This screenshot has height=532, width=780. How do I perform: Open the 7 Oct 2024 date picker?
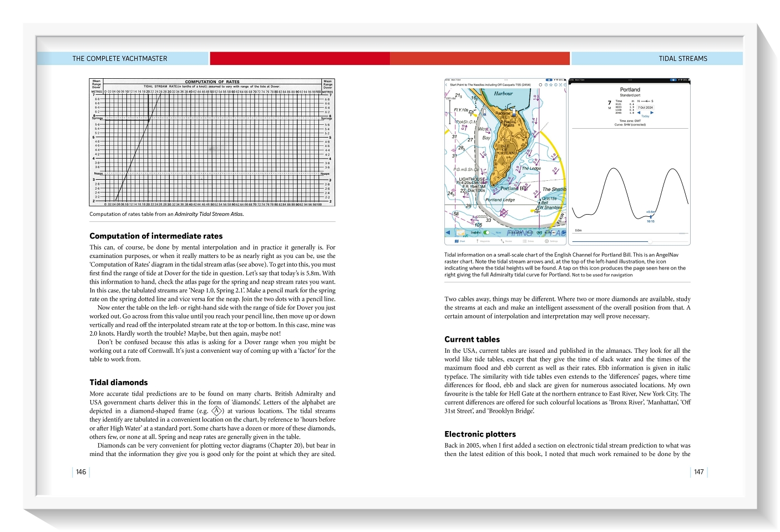coord(645,108)
